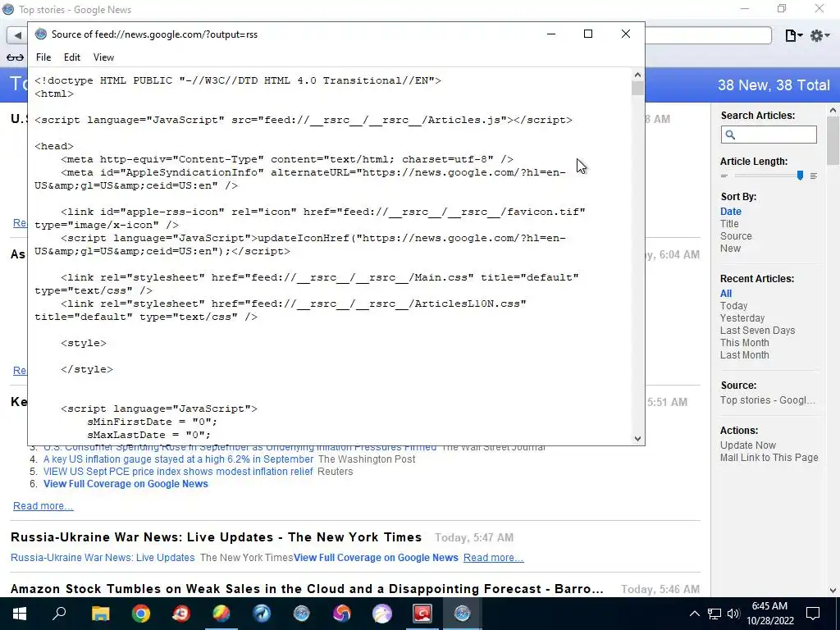Click the main page scrollbar up arrow

coord(833,111)
